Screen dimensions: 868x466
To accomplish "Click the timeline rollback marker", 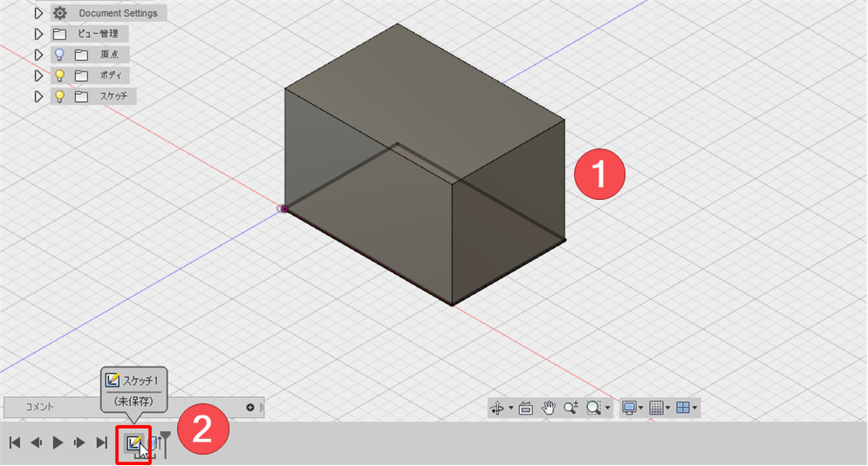I will click(x=165, y=444).
